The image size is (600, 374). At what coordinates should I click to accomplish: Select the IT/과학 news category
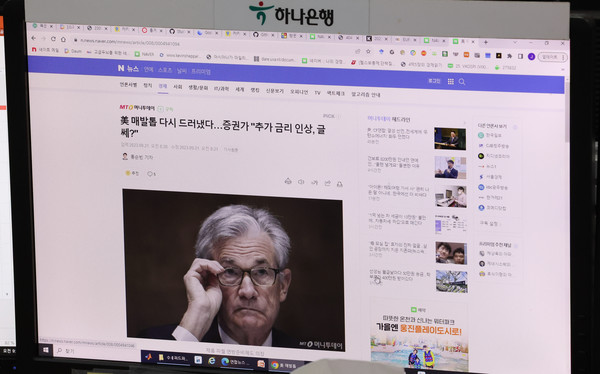(x=222, y=88)
